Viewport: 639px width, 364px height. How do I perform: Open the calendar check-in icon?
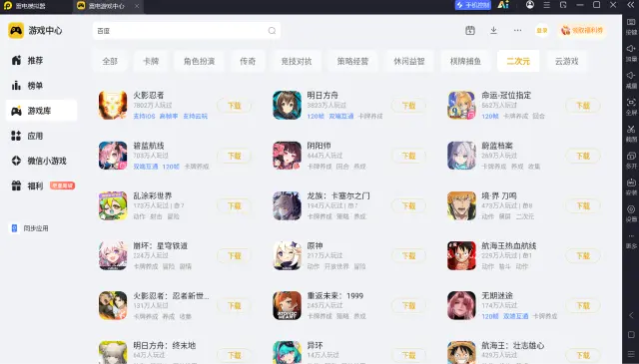click(470, 31)
